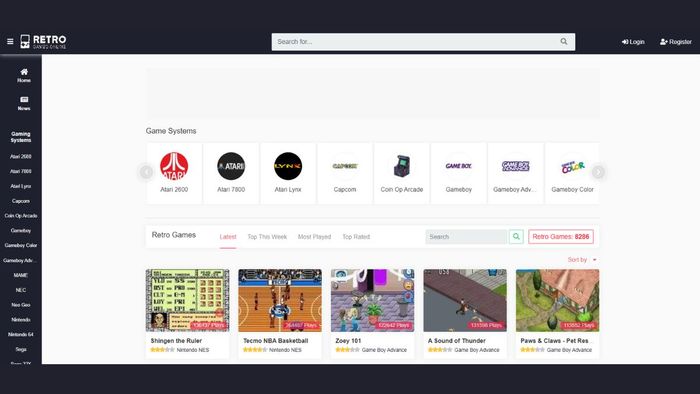700x394 pixels.
Task: Open News in sidebar
Action: (x=24, y=103)
